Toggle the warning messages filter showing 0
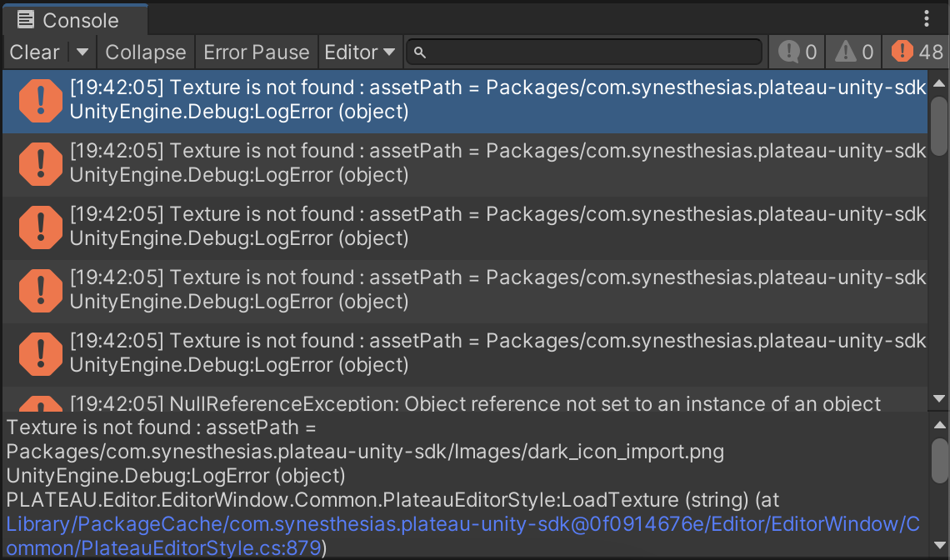The image size is (950, 560). pyautogui.click(x=852, y=51)
